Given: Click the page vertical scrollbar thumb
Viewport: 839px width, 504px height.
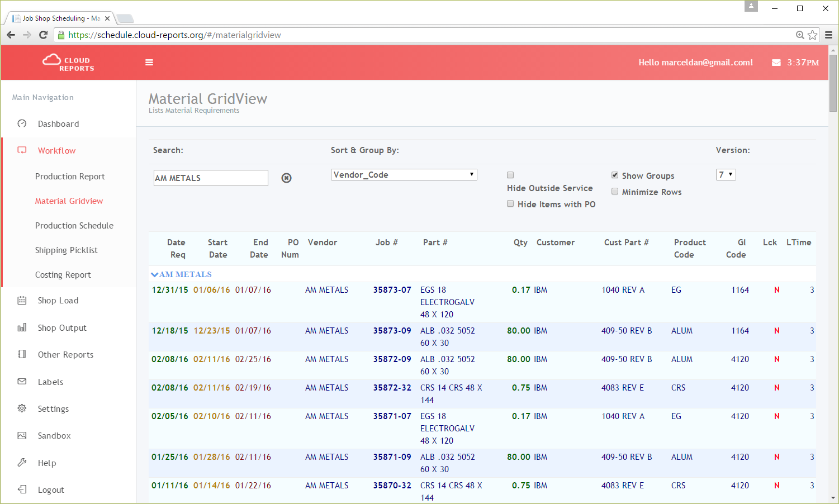Looking at the screenshot, I should 833,83.
